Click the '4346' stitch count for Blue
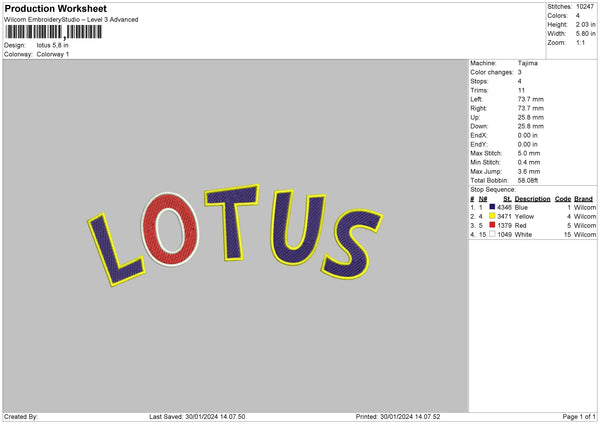This screenshot has width=600, height=424. pos(504,207)
